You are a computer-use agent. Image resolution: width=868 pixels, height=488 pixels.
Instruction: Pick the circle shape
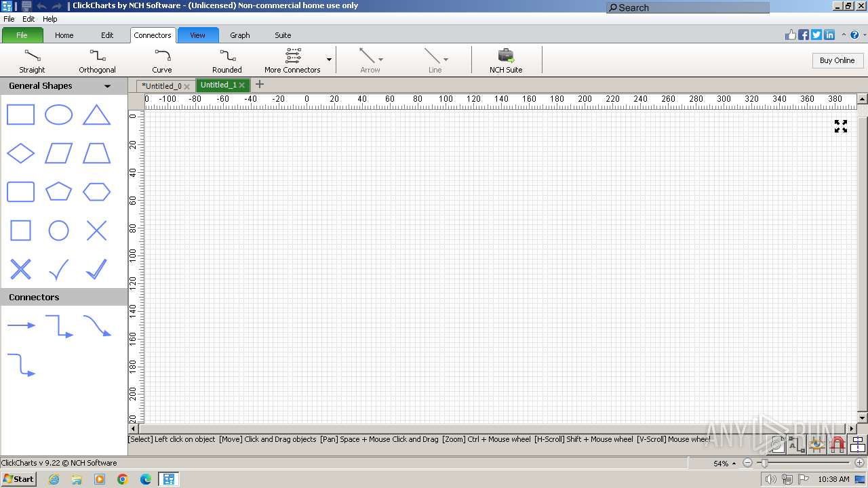pyautogui.click(x=58, y=230)
